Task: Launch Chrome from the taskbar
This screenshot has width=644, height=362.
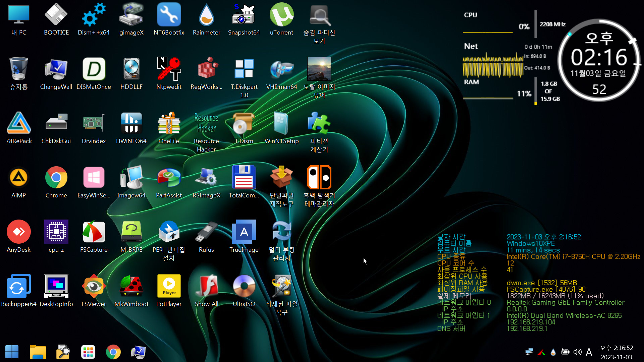Action: [113, 352]
